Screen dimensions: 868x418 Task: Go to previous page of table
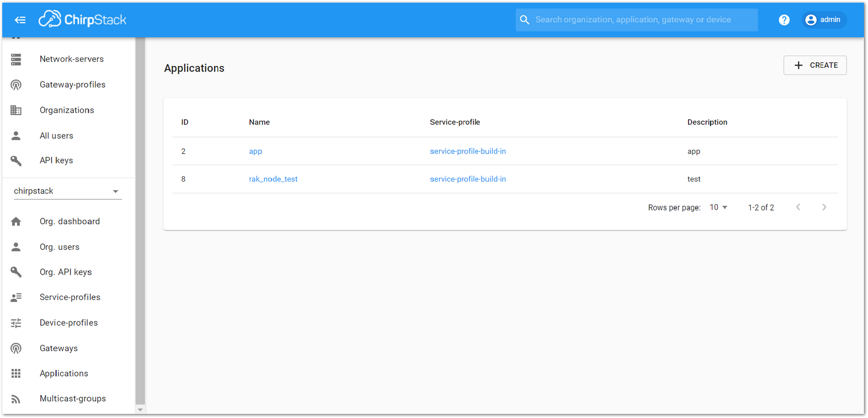point(798,207)
